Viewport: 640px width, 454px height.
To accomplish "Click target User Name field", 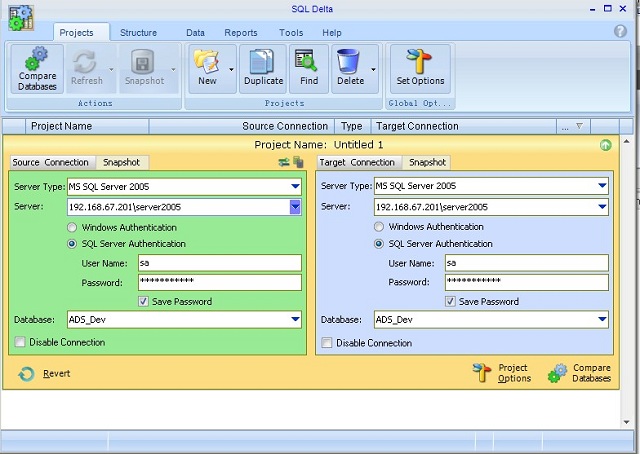I will click(x=527, y=263).
